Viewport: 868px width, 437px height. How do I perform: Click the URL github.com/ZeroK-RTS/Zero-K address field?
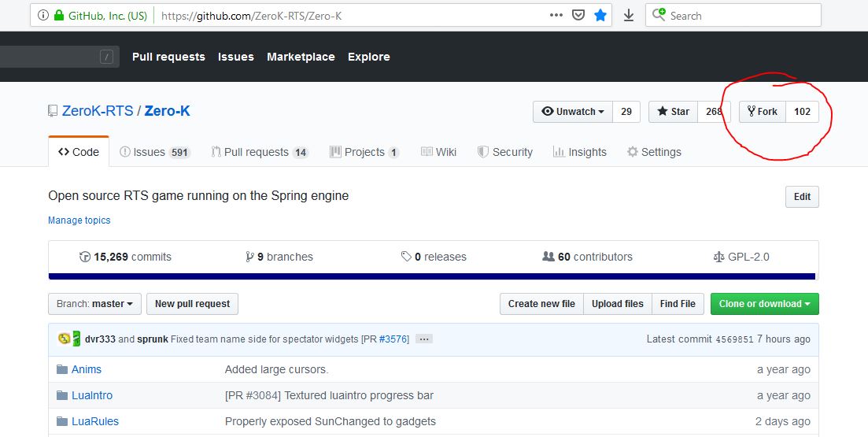251,16
